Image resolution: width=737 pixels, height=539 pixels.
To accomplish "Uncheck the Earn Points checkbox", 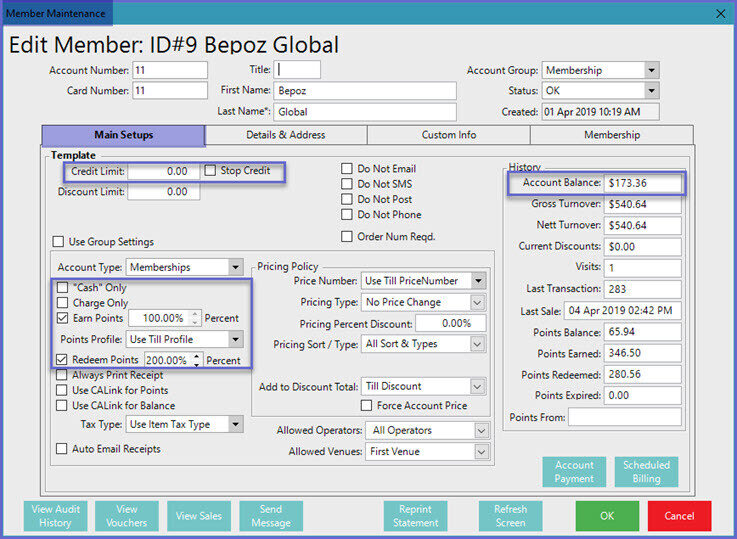I will point(63,318).
